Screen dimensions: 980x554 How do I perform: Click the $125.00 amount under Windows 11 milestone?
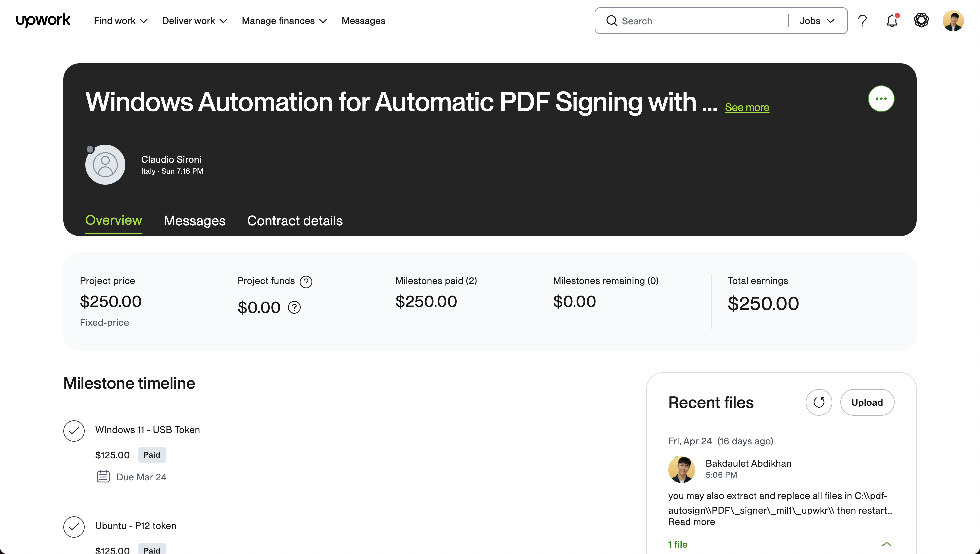pos(112,455)
